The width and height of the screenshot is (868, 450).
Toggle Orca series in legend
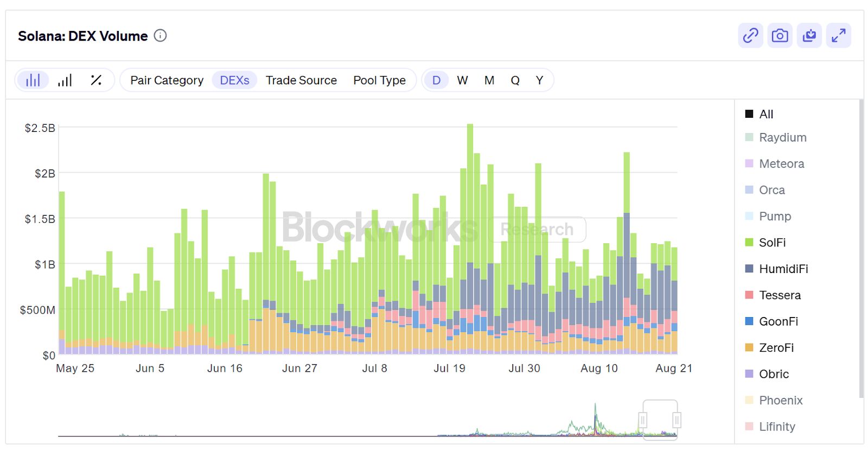[765, 190]
